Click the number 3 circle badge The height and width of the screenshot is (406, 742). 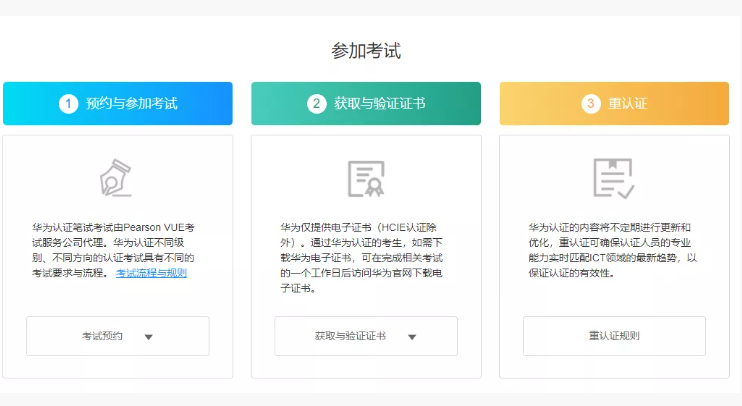591,104
